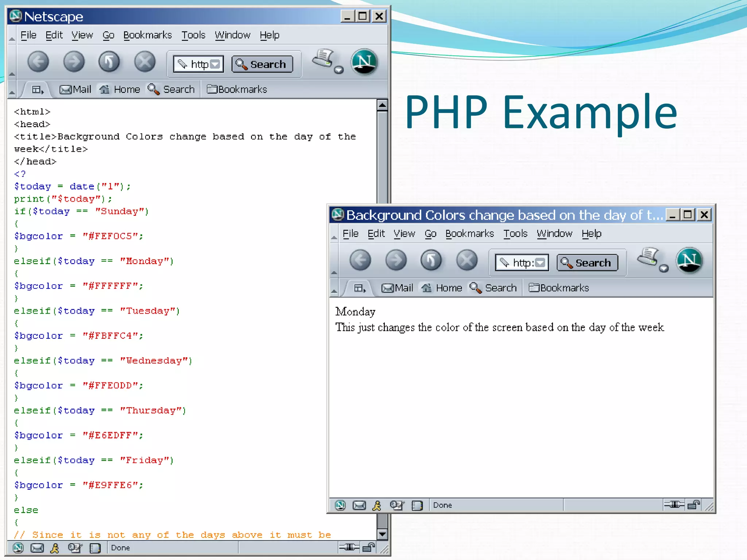
Task: Click Address Book icon in left status bar
Action: tap(95, 548)
